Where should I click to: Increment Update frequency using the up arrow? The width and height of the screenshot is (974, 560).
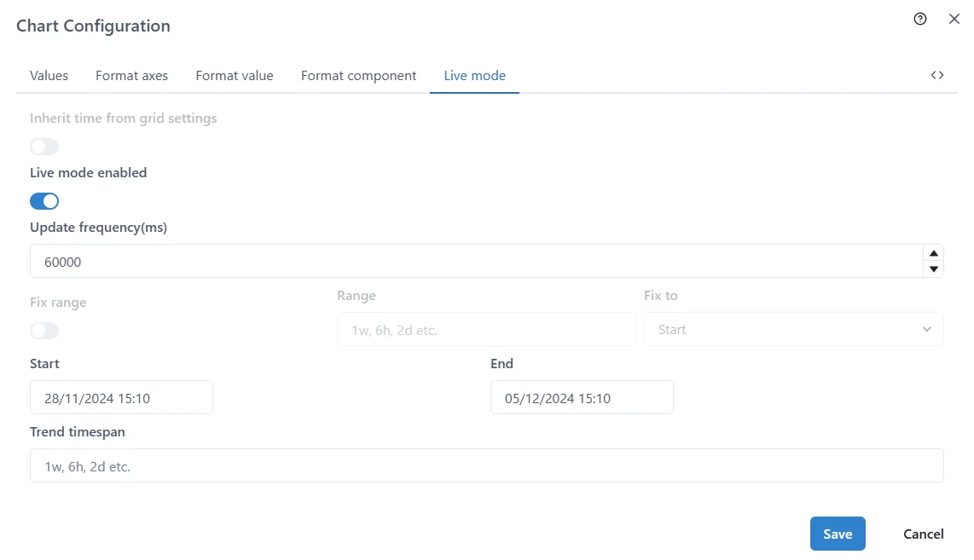click(934, 251)
